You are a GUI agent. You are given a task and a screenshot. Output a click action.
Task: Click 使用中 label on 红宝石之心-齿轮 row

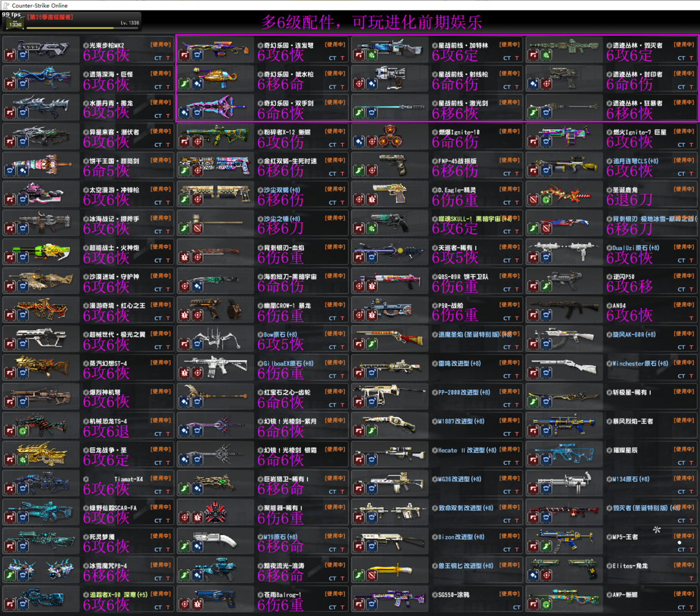(335, 391)
